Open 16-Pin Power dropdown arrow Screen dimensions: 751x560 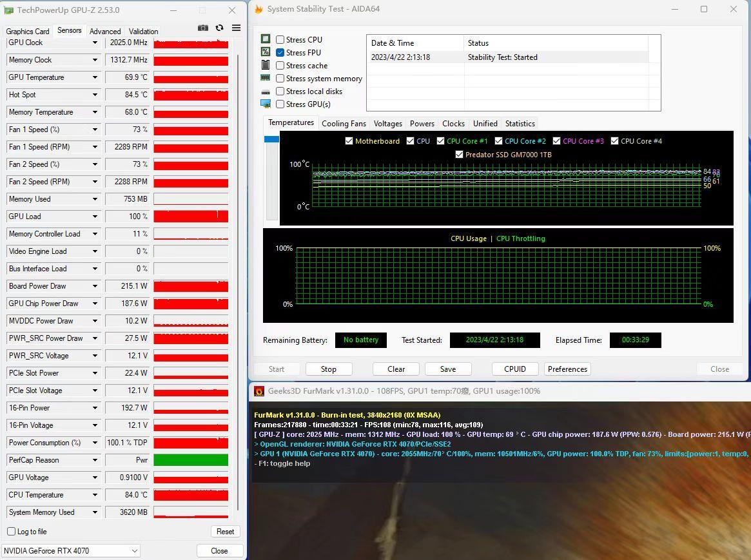coord(95,408)
